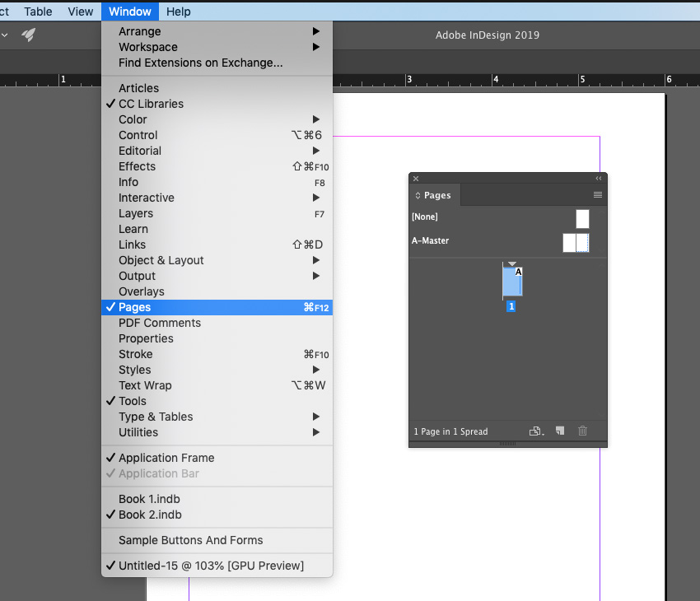Expand the Object & Layout submenu
700x601 pixels.
pyautogui.click(x=161, y=260)
